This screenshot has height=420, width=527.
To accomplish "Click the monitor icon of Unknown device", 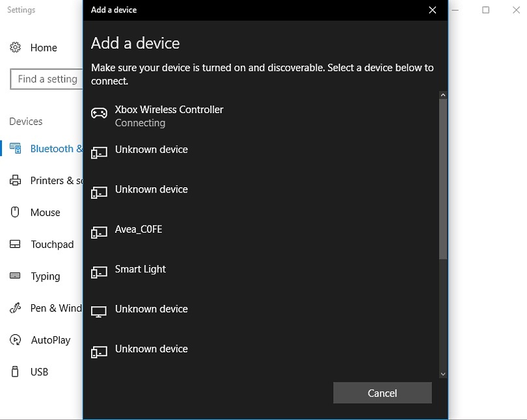I will coord(99,312).
